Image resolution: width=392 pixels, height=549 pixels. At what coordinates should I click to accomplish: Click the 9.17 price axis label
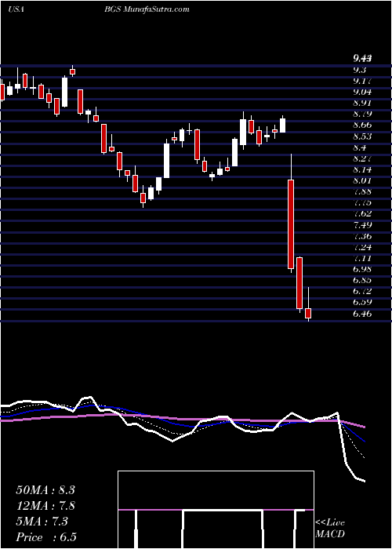tap(364, 81)
